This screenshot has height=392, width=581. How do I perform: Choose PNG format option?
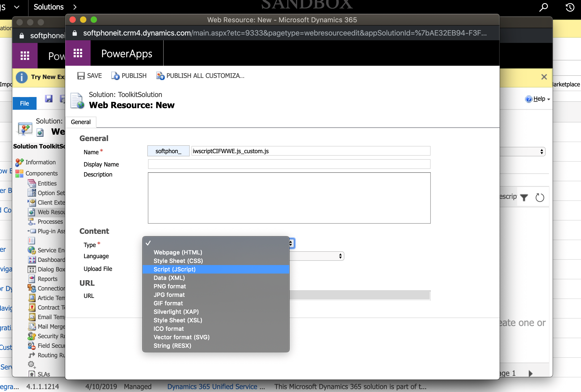[x=216, y=286]
